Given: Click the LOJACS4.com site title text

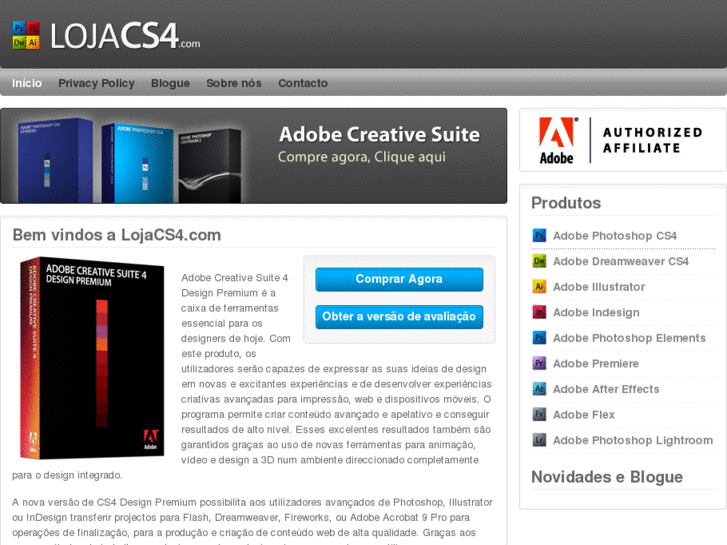Looking at the screenshot, I should tap(125, 36).
